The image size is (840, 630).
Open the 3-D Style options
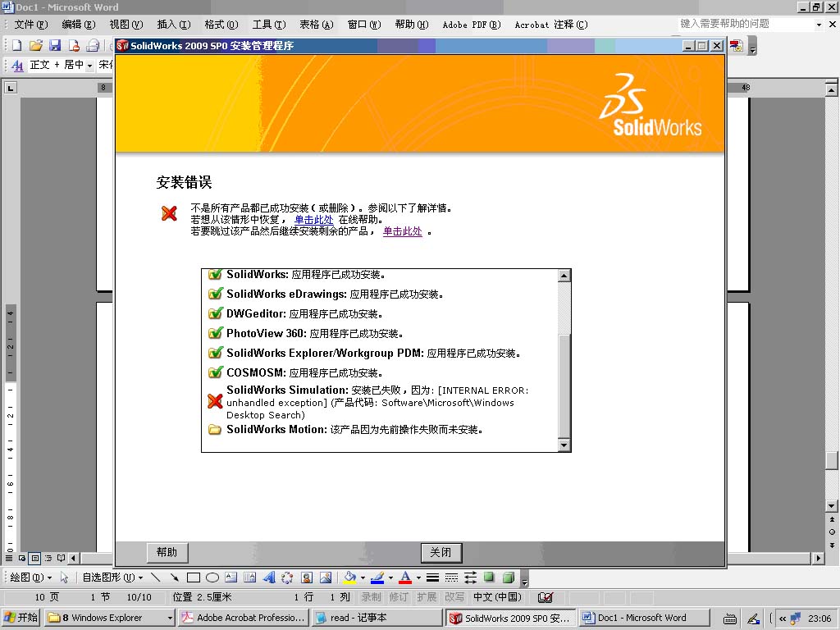[509, 577]
